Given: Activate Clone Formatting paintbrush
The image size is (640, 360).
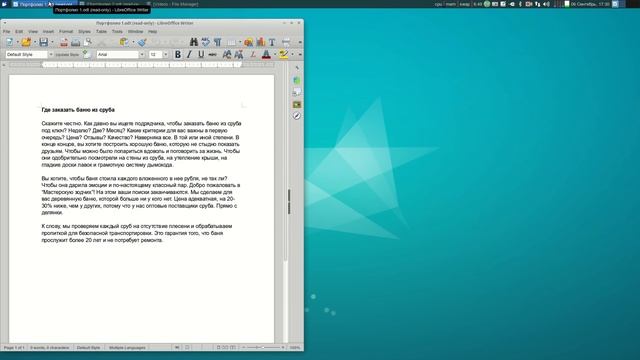Looking at the screenshot, I should point(142,42).
